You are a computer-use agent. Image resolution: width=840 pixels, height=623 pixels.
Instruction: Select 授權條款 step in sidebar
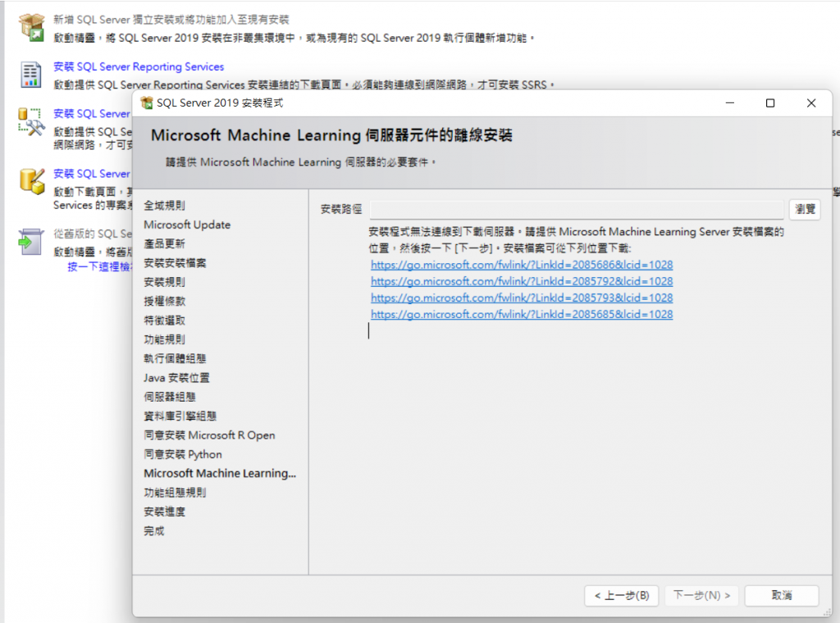tap(164, 302)
